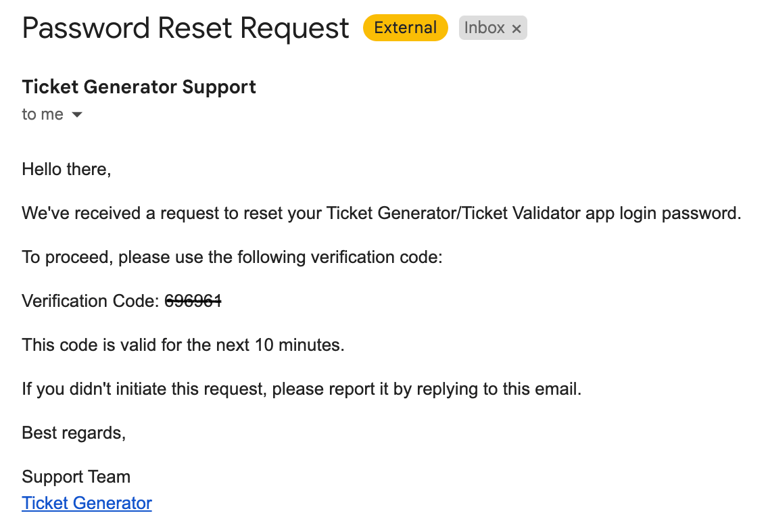768x532 pixels.
Task: Click the strikethrough verification code 696961
Action: click(x=193, y=301)
